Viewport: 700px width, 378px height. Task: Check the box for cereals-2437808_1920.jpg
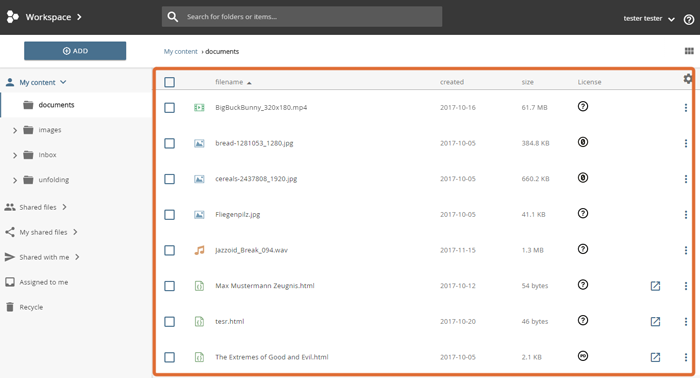click(169, 179)
